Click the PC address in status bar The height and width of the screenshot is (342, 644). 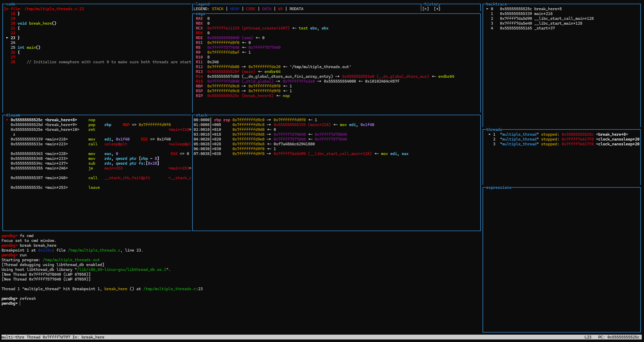point(623,337)
